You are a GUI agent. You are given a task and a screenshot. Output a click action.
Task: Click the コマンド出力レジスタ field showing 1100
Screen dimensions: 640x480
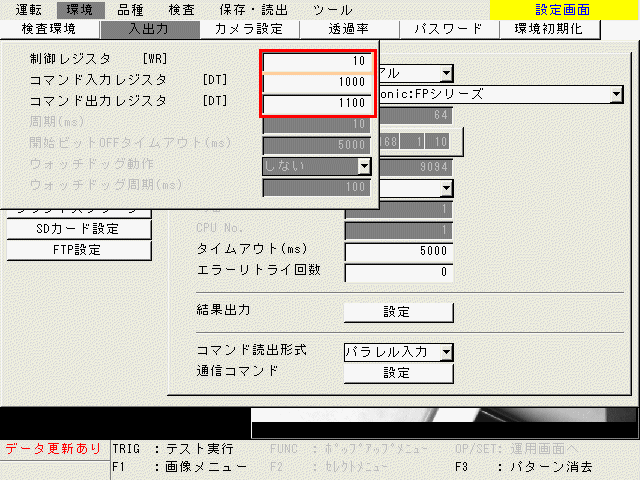[x=317, y=102]
